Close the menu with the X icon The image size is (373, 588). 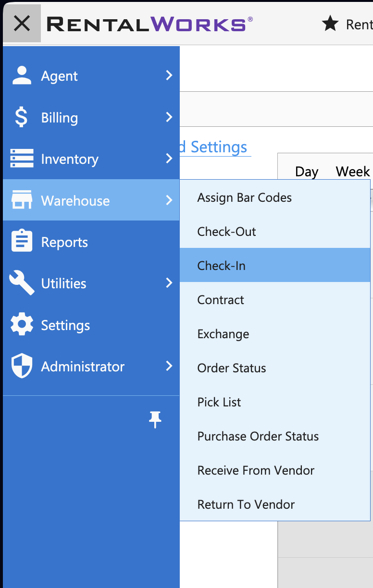(x=22, y=23)
